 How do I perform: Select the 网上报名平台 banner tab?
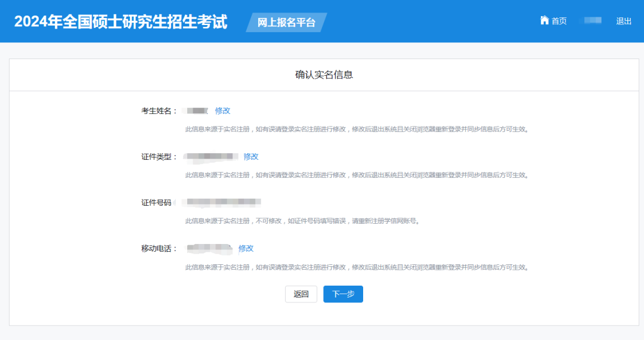tap(286, 23)
